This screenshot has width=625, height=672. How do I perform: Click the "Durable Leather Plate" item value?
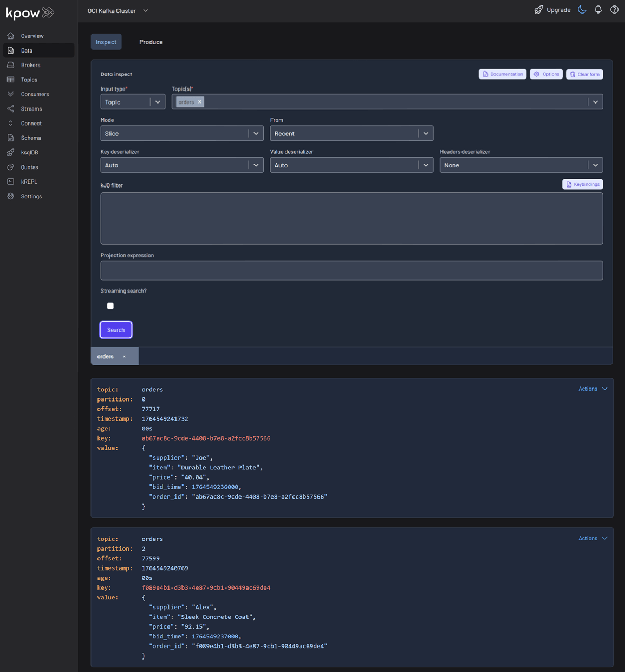(x=218, y=468)
